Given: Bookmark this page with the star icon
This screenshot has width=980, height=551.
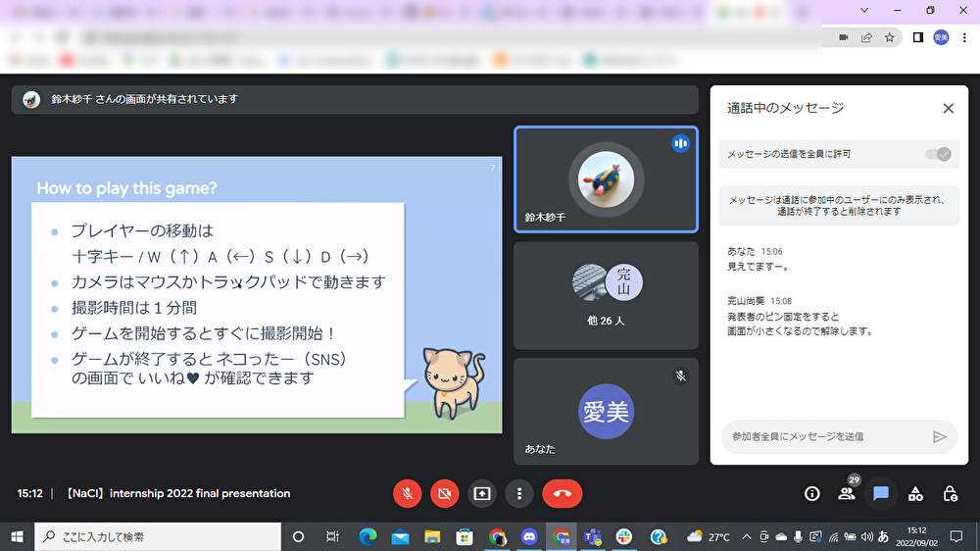Looking at the screenshot, I should coord(890,37).
